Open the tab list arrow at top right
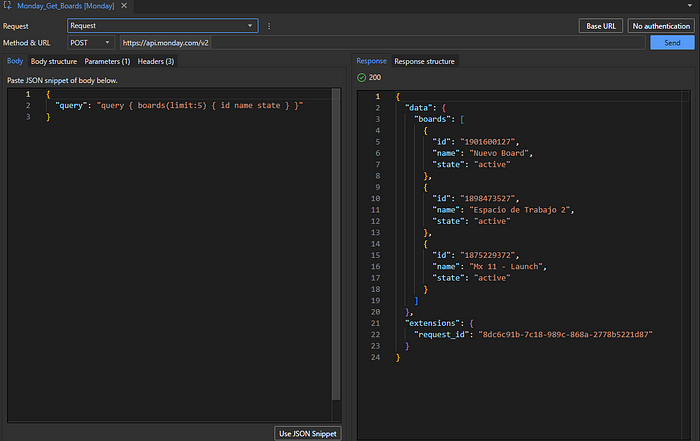The image size is (700, 441). coord(690,7)
